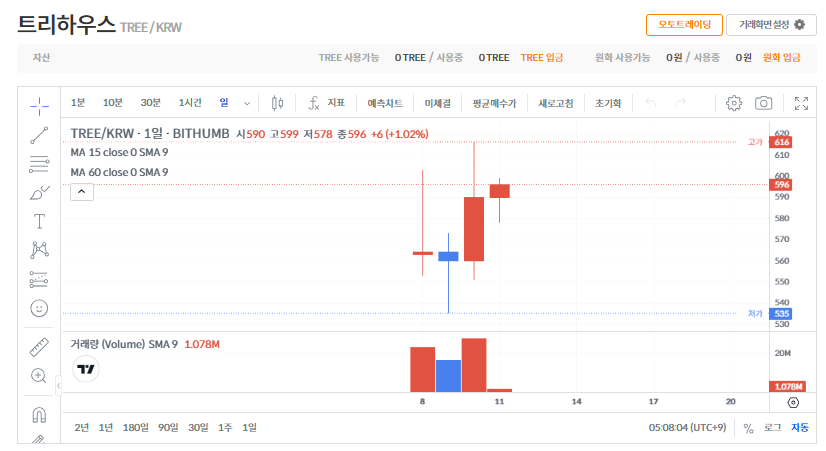The image size is (826, 451).
Task: Set chart range to 90일
Action: [168, 427]
